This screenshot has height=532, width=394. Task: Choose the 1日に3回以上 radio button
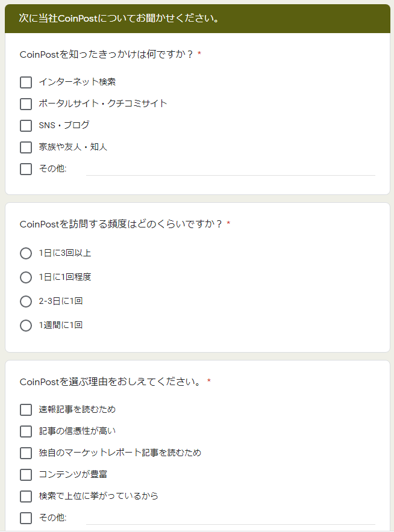26,253
